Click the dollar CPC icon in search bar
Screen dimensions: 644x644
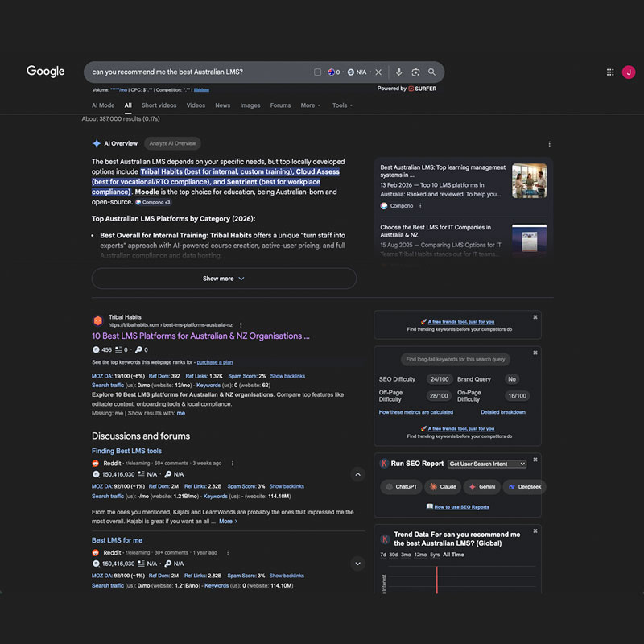point(350,72)
